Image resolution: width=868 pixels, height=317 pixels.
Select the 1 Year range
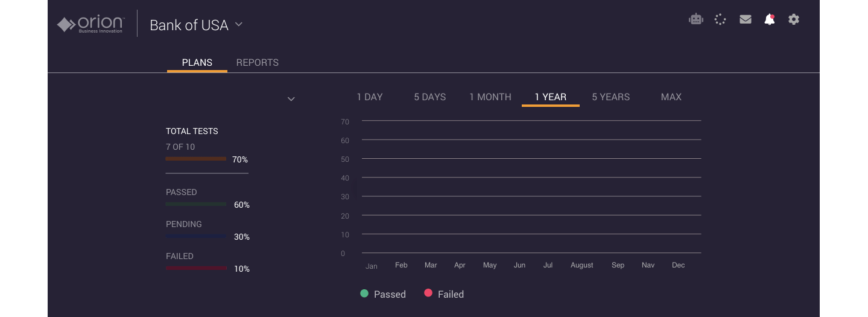tap(551, 97)
